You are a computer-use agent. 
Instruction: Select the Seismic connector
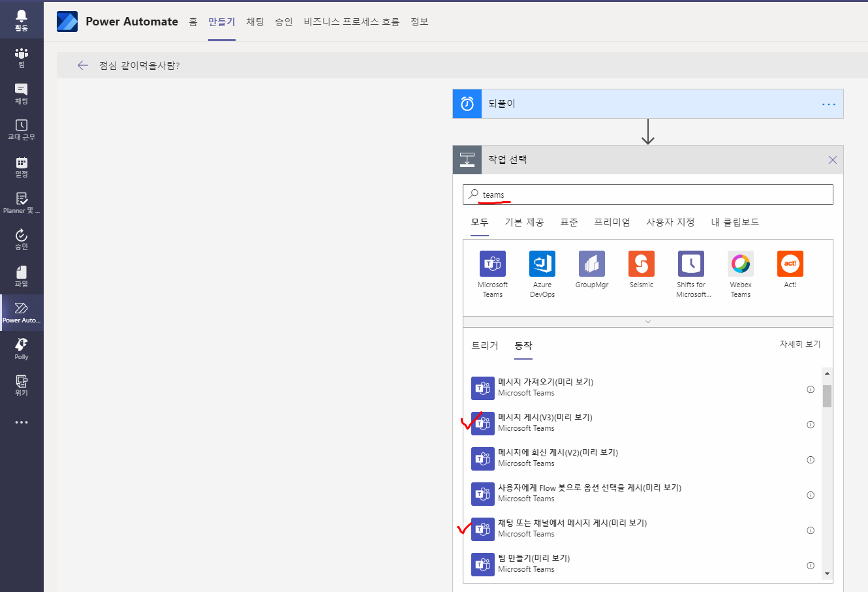pyautogui.click(x=642, y=270)
